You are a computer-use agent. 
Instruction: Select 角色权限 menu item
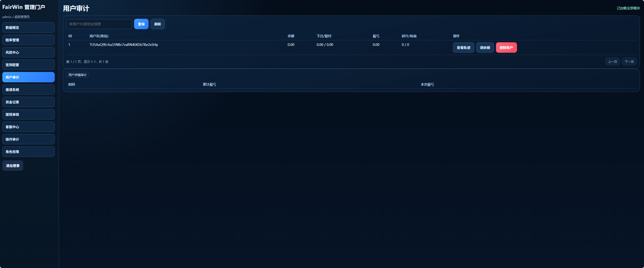(28, 152)
